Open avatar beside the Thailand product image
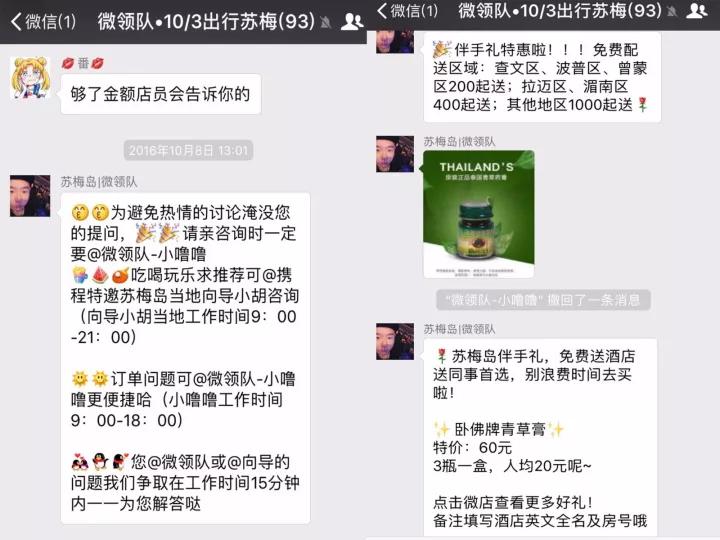The width and height of the screenshot is (720, 540). point(395,154)
